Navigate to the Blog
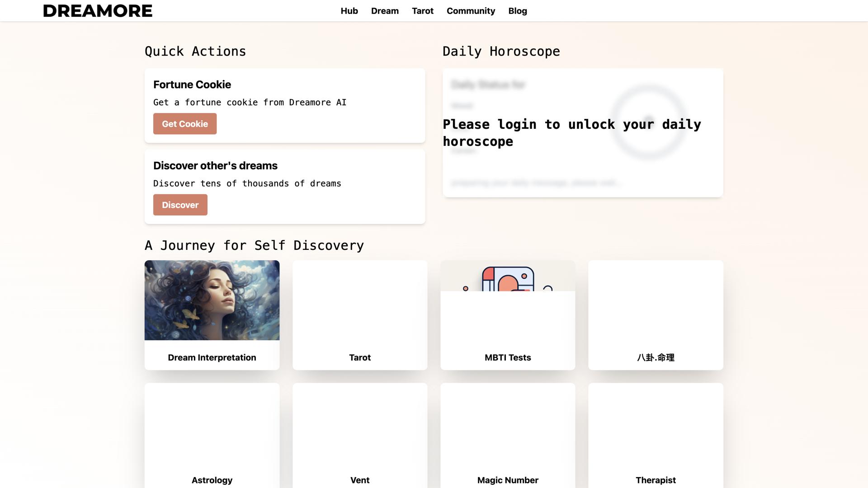Viewport: 868px width, 488px height. [517, 11]
